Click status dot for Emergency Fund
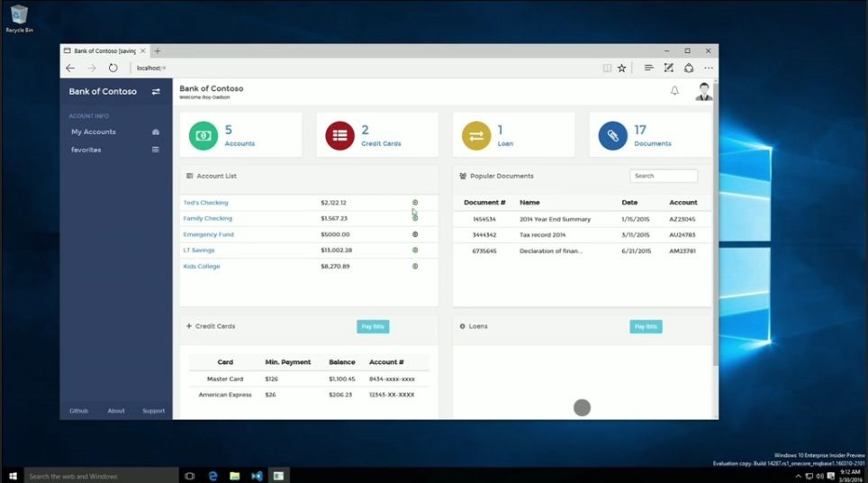868x483 pixels. [x=415, y=234]
